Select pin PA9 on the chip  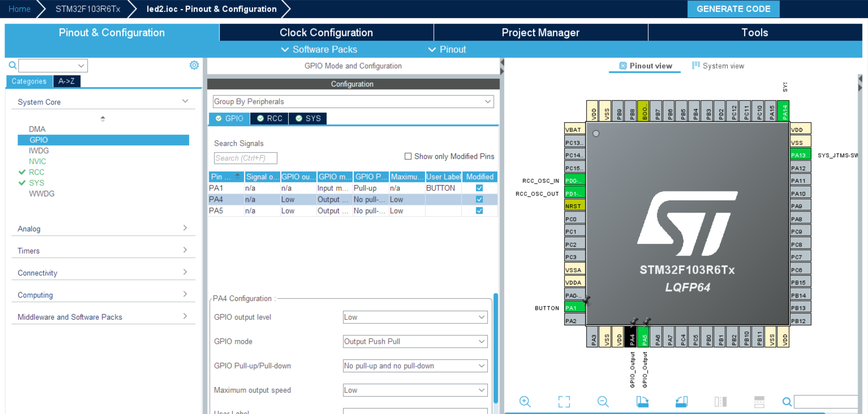(801, 206)
